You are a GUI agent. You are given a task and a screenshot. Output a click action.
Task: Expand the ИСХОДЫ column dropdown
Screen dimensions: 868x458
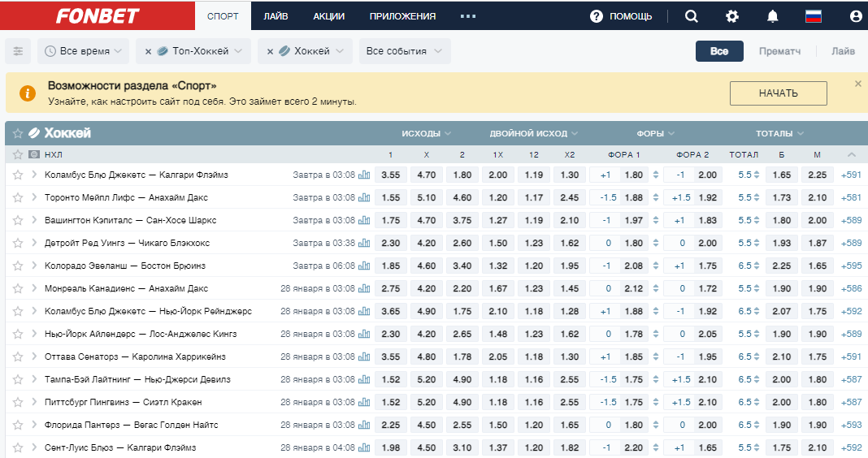point(426,133)
